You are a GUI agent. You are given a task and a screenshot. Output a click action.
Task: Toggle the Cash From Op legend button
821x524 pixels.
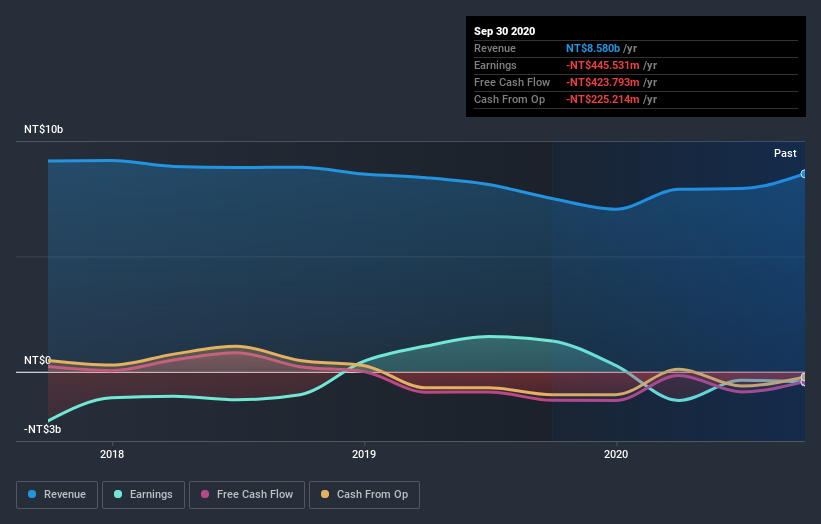pyautogui.click(x=364, y=495)
